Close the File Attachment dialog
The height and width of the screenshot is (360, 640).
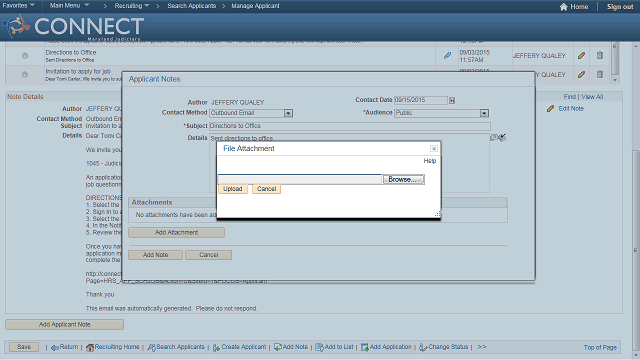click(434, 149)
